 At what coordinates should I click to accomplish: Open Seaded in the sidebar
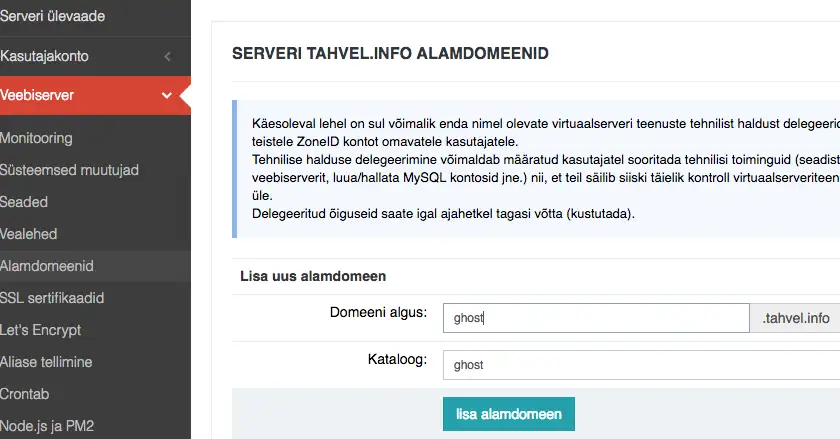coord(24,202)
